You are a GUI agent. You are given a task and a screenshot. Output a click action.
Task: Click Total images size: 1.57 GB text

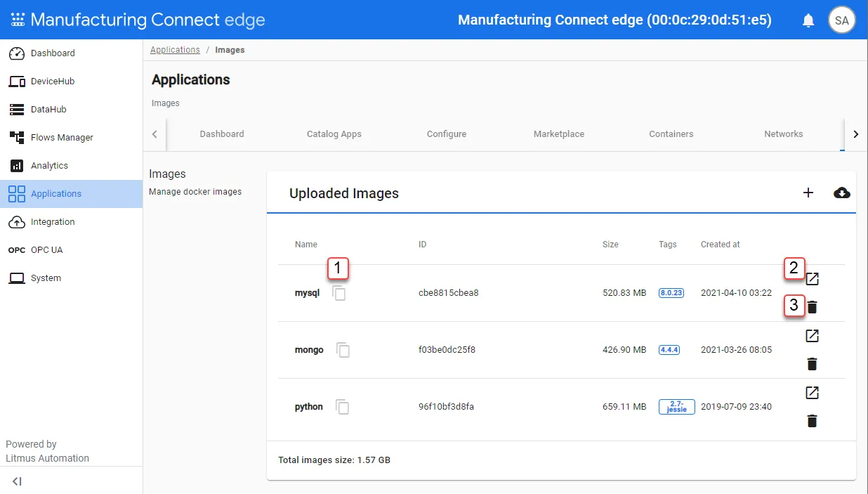coord(334,460)
